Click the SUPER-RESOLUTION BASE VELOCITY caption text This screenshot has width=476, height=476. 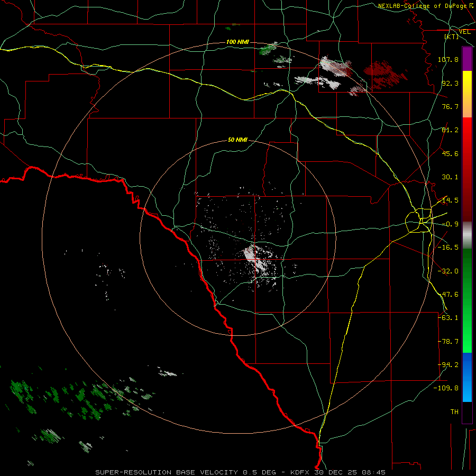[x=167, y=472]
